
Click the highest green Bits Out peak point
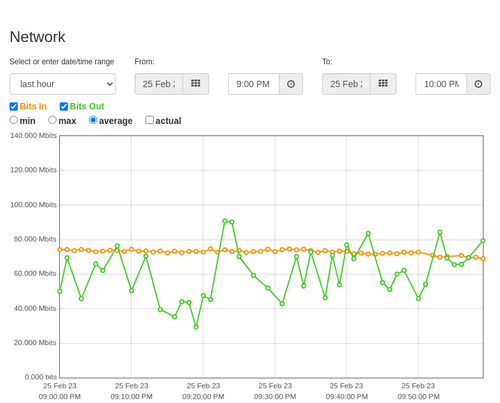[225, 221]
